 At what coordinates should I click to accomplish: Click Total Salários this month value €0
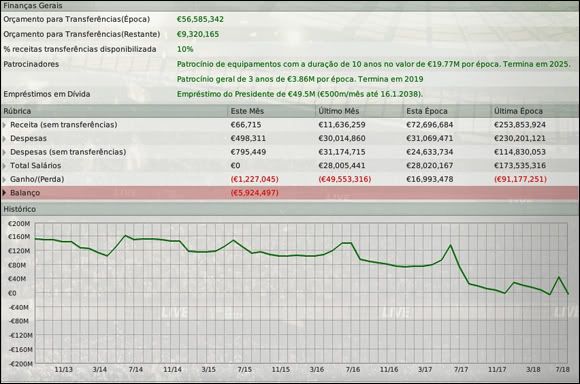pos(235,165)
